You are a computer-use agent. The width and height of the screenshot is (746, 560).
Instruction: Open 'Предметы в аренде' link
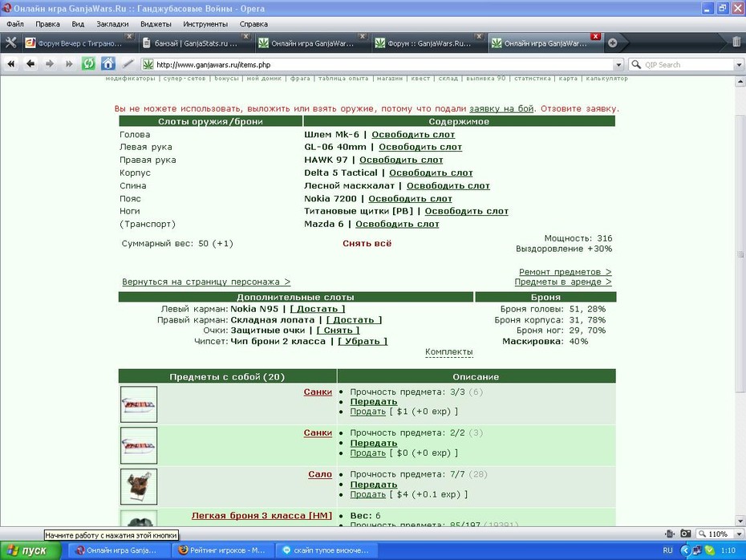click(563, 282)
